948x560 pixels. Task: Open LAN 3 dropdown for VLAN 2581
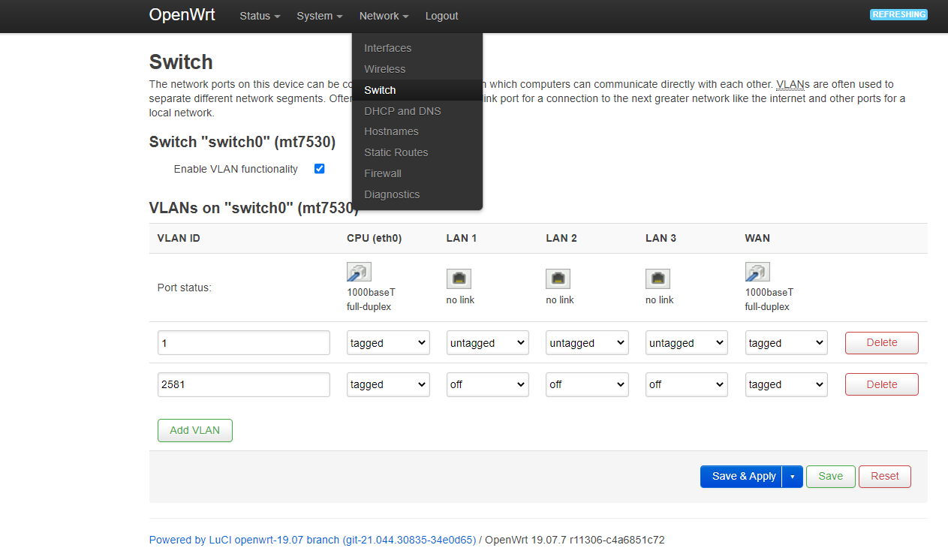[687, 384]
